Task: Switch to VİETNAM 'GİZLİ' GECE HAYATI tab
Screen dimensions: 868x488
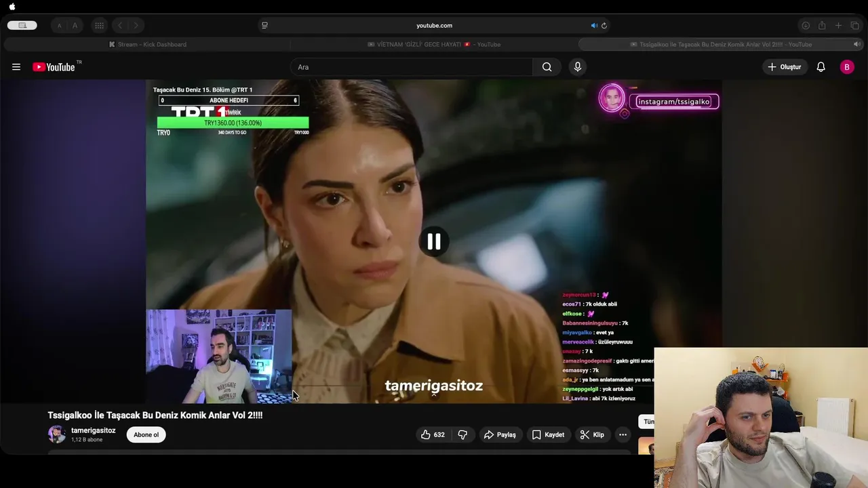Action: [x=434, y=44]
